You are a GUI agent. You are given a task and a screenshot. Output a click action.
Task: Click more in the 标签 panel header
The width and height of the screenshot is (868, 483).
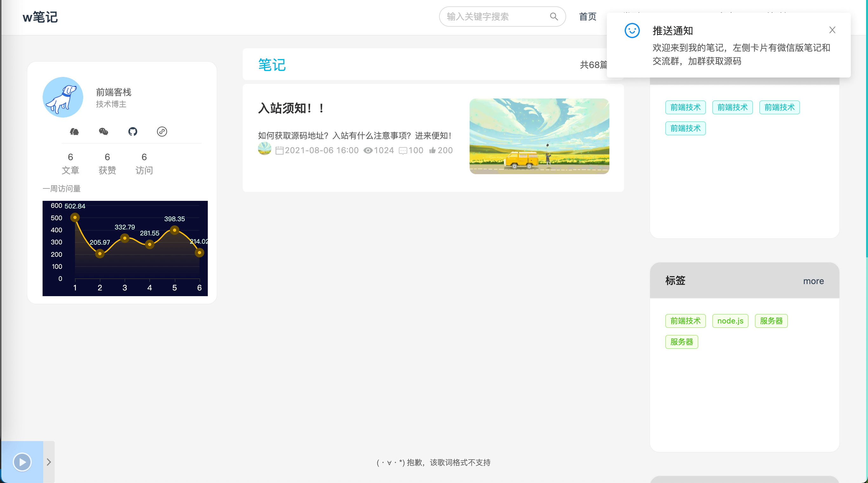coord(813,281)
